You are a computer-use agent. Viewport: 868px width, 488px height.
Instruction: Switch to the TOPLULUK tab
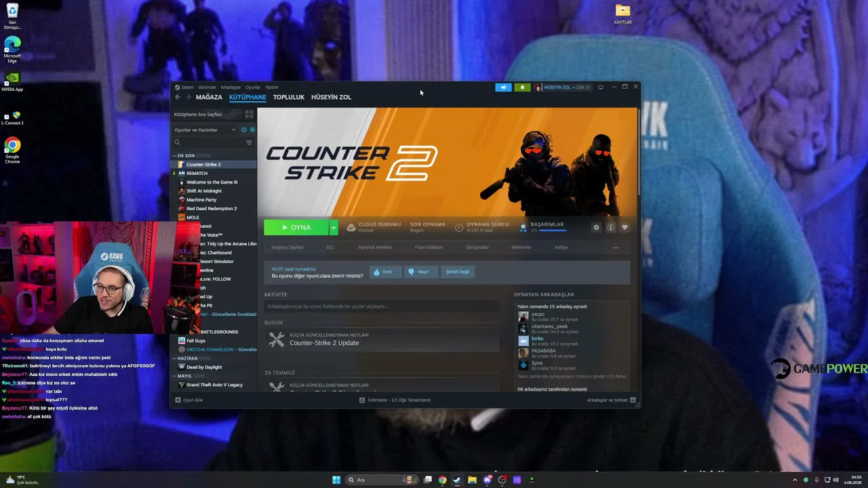(x=289, y=97)
